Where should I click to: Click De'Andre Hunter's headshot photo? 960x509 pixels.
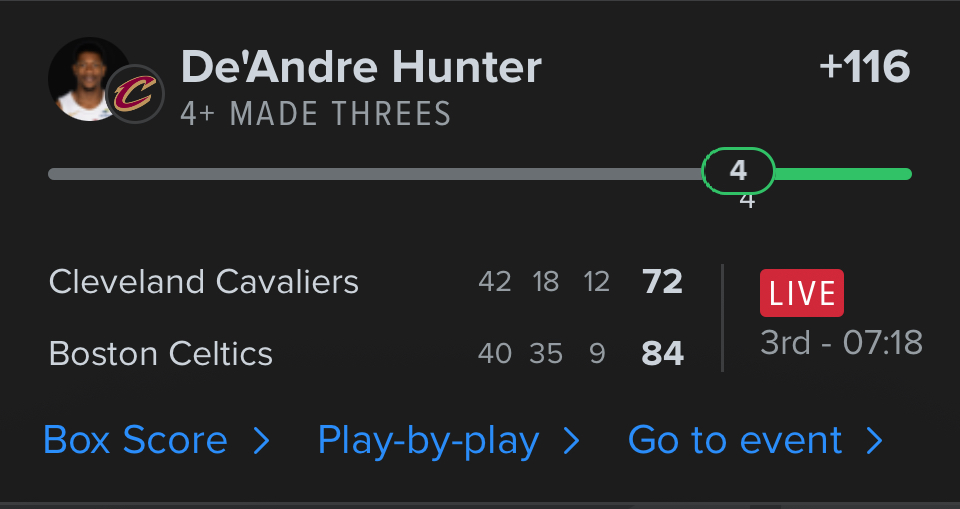coord(82,78)
